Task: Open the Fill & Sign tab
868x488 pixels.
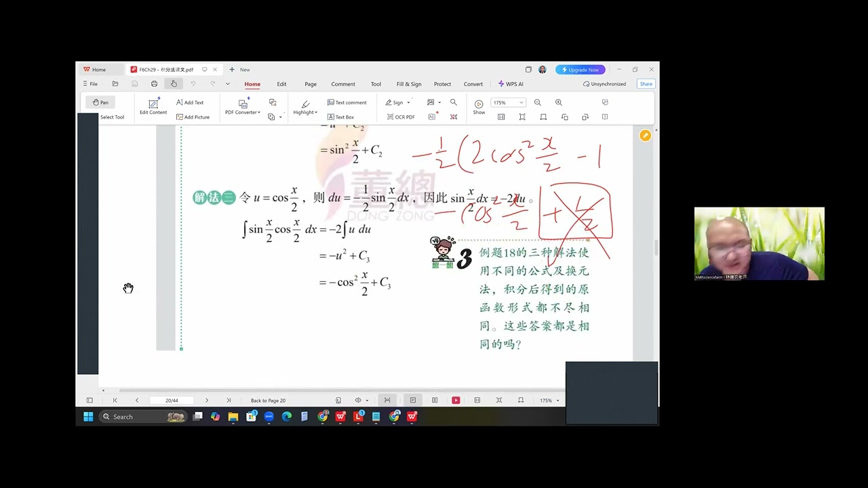Action: [409, 84]
